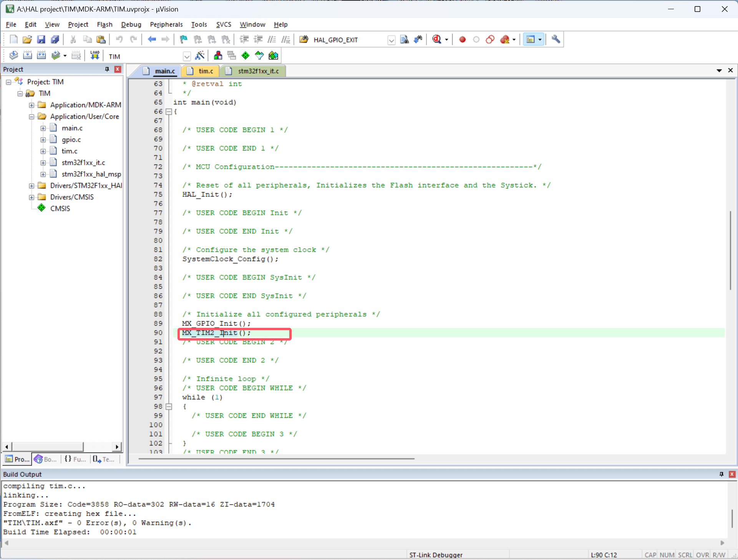Click the LOAD download-to-flash icon

pos(95,56)
